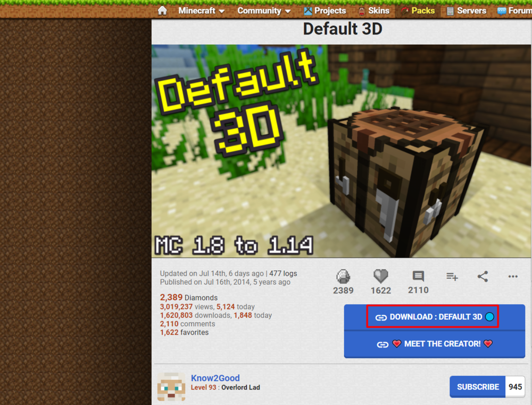The height and width of the screenshot is (405, 532).
Task: Open Know2Good's profile link
Action: [x=215, y=378]
